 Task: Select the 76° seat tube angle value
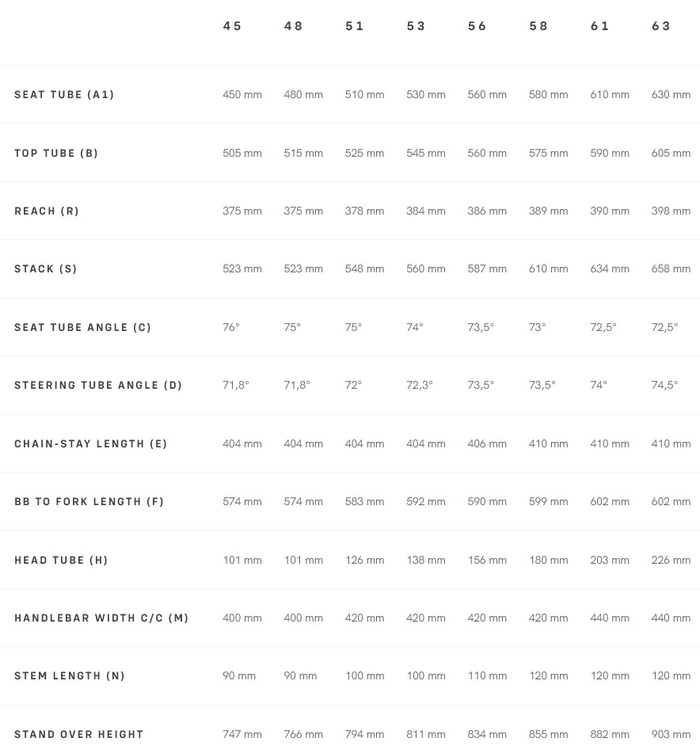point(231,327)
